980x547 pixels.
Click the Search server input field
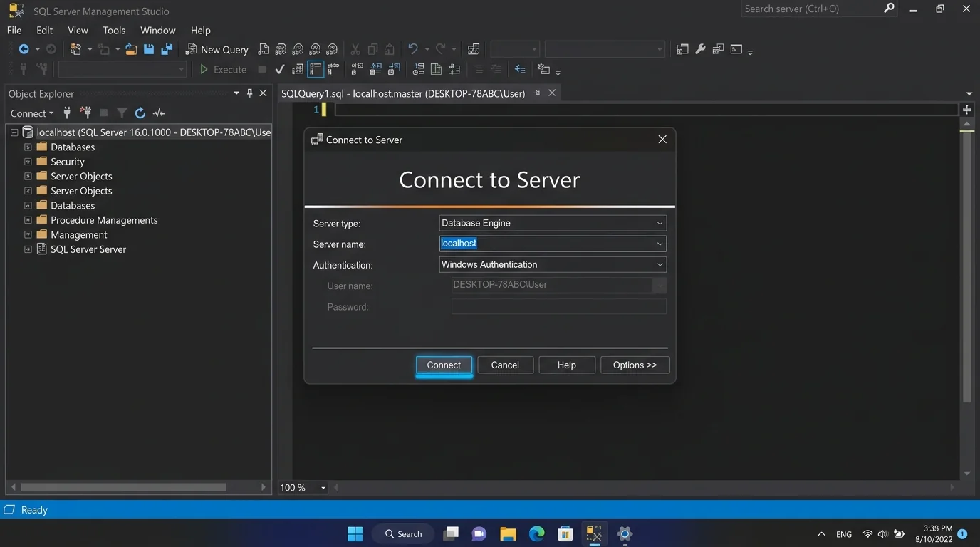pyautogui.click(x=811, y=9)
